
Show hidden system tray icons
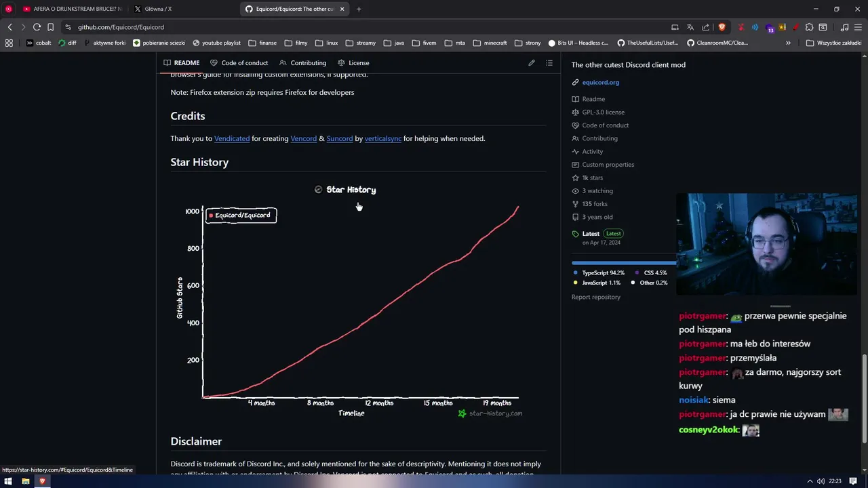[809, 481]
